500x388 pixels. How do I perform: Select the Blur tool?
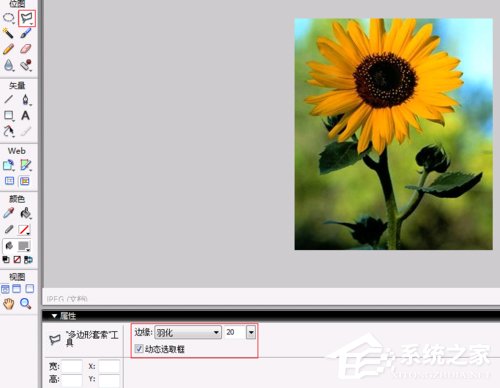click(9, 65)
